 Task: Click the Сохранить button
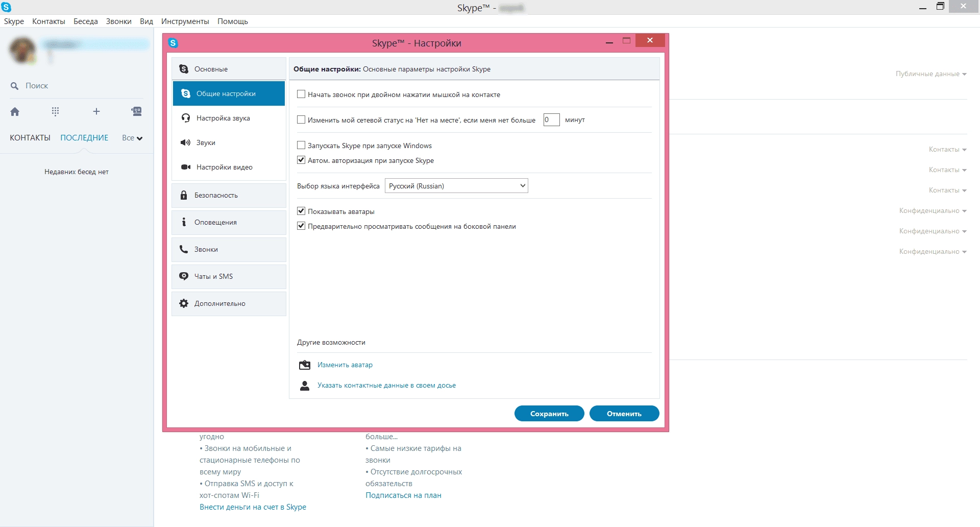[x=549, y=414]
